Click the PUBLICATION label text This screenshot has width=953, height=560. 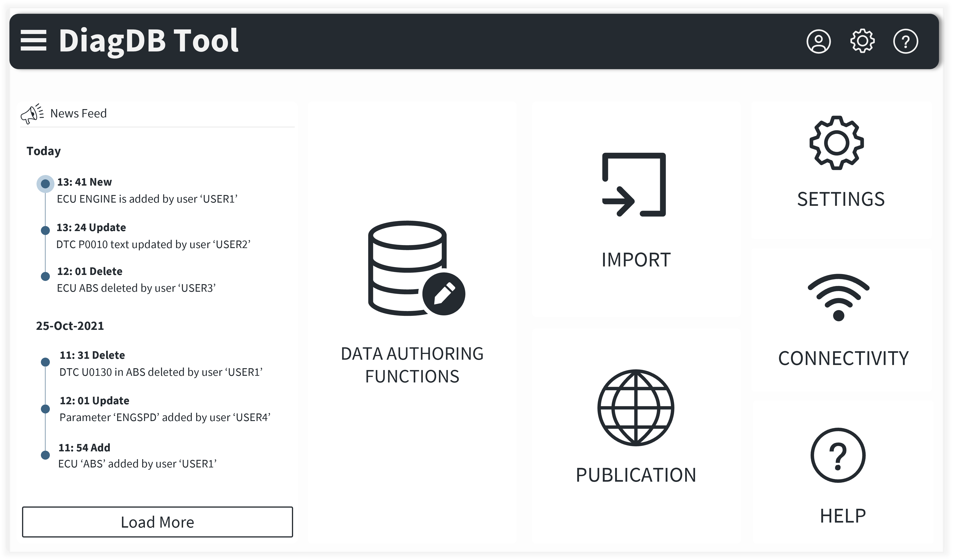coord(636,475)
